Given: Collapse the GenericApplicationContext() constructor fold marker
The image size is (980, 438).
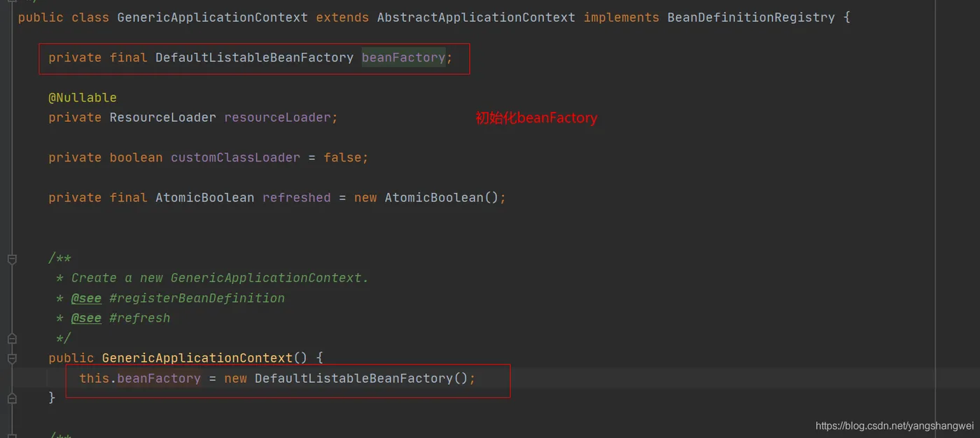Looking at the screenshot, I should click(x=12, y=358).
